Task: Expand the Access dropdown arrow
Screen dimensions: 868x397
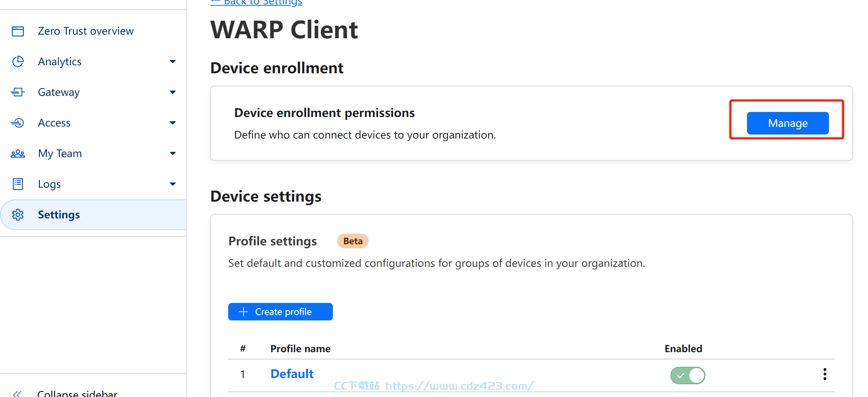Action: pyautogui.click(x=173, y=123)
